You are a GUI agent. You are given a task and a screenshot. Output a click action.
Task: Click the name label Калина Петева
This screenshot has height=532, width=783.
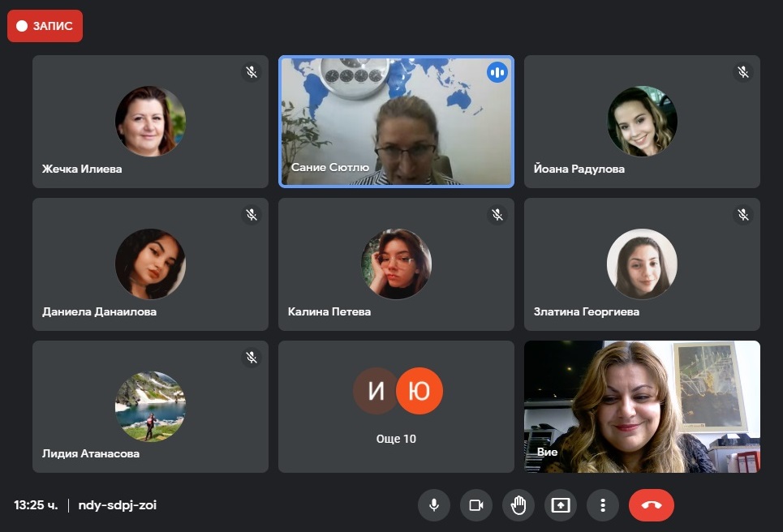coord(329,311)
